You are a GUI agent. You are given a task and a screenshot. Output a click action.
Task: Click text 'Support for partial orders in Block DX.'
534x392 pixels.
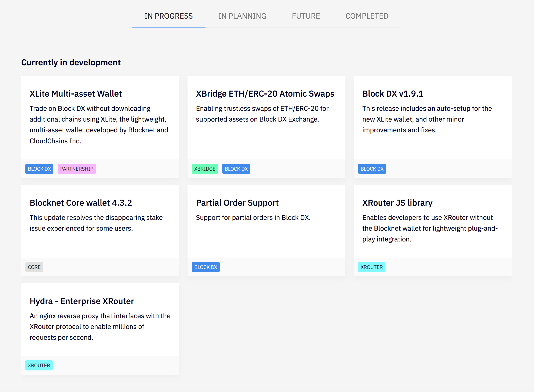tap(253, 217)
